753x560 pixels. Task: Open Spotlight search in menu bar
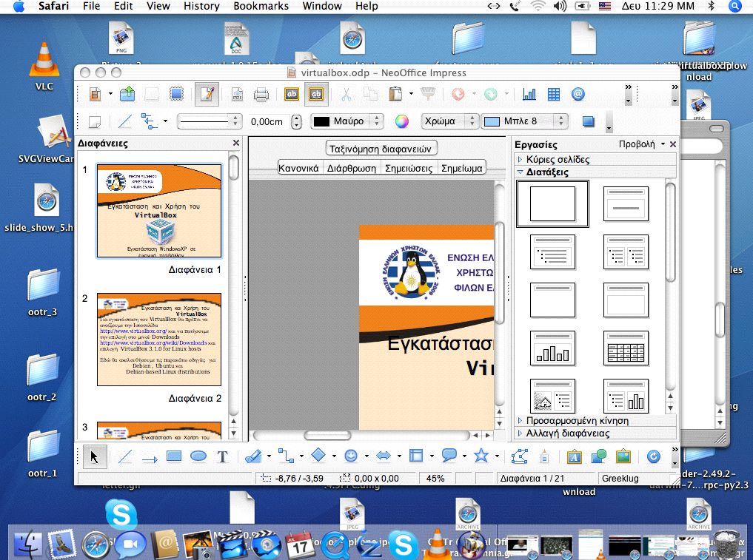(734, 6)
